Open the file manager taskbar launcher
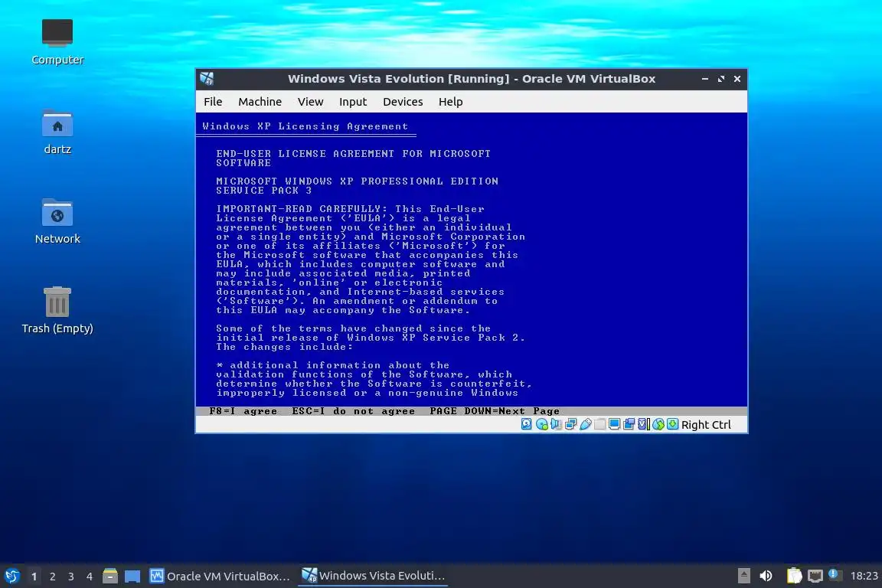This screenshot has height=588, width=882. pos(110,576)
